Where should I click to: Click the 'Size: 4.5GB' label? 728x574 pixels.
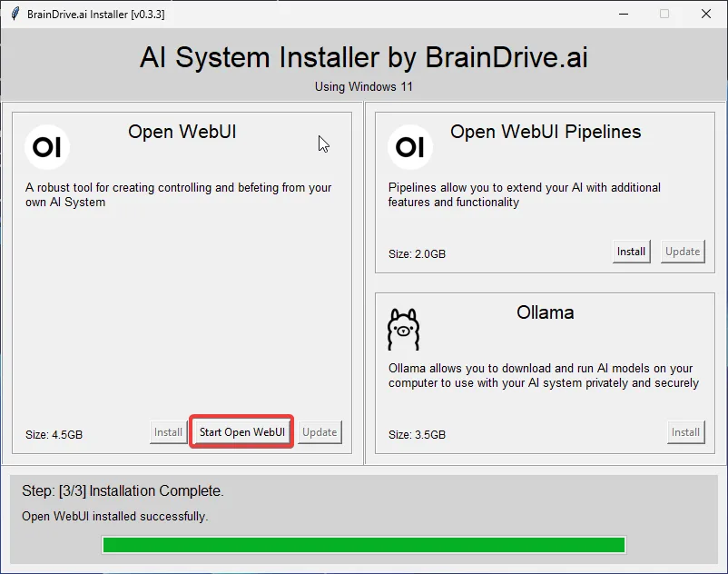(x=54, y=435)
